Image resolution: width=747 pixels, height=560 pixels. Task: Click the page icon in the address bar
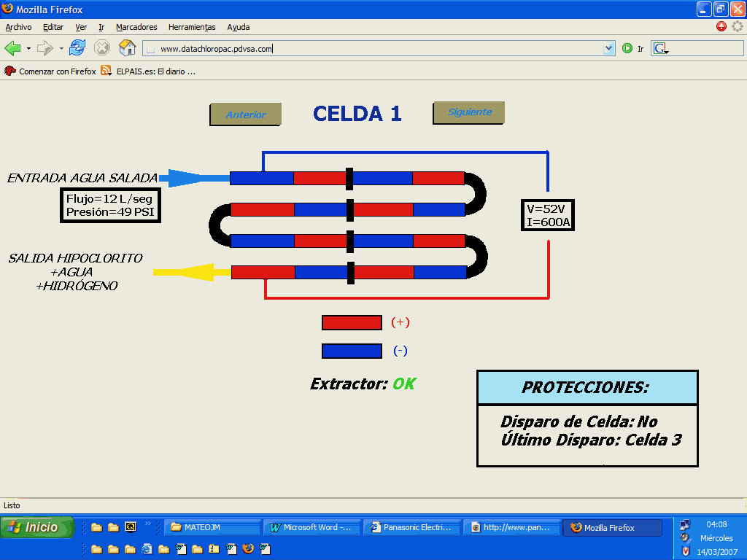[x=150, y=49]
